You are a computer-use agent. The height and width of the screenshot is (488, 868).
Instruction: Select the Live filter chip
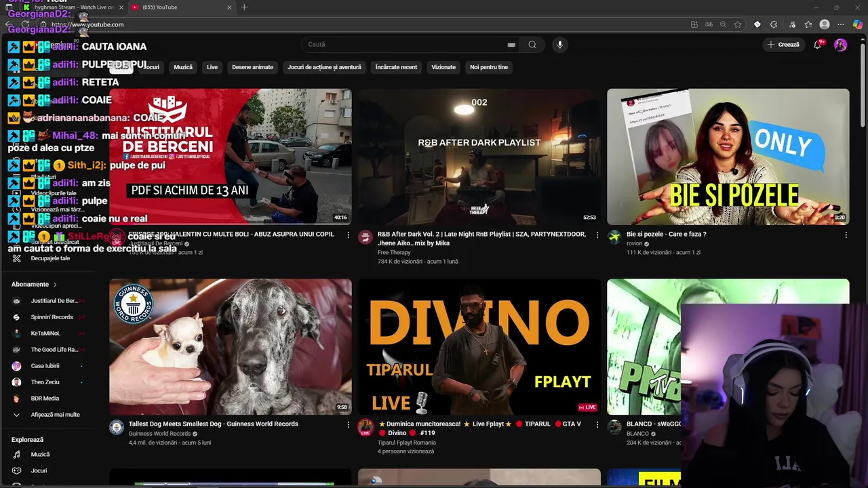pyautogui.click(x=212, y=67)
